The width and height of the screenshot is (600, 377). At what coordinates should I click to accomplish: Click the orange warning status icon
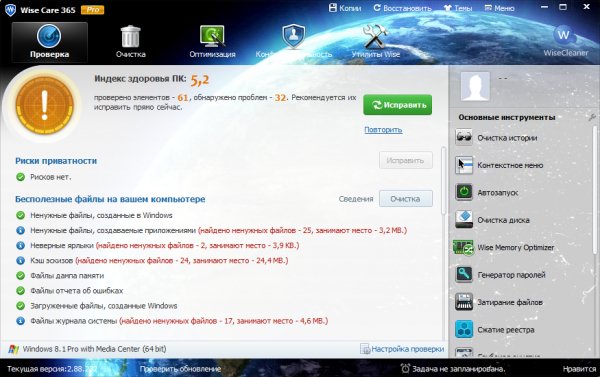(x=44, y=104)
